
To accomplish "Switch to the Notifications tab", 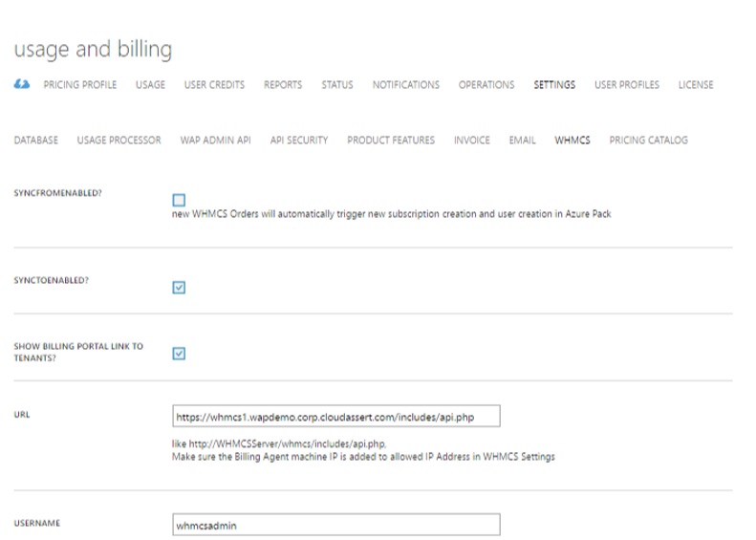I will [406, 85].
